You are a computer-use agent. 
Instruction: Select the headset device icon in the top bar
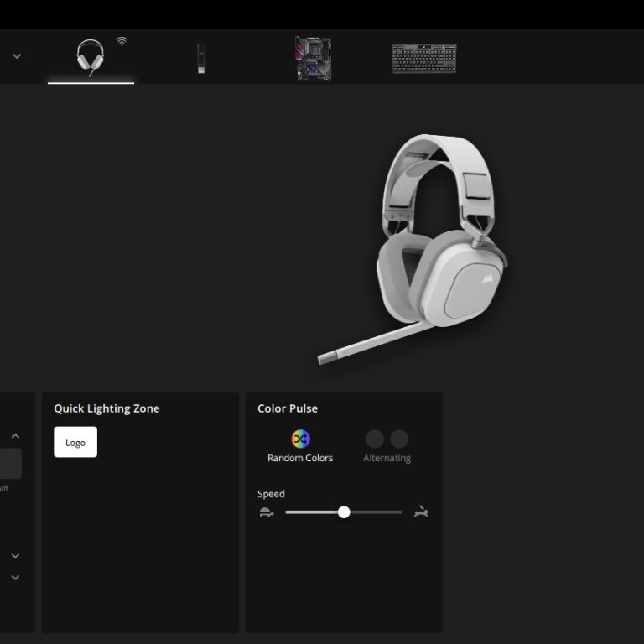tap(90, 58)
